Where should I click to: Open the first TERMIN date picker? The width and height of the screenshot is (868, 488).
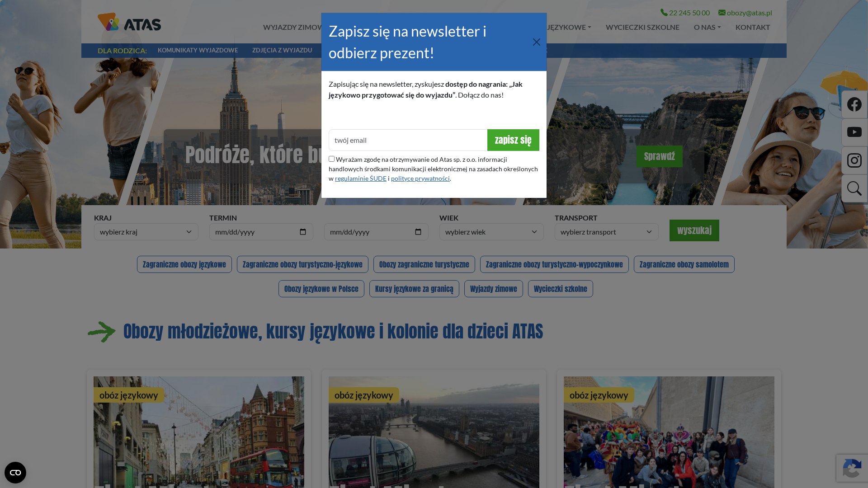point(303,232)
